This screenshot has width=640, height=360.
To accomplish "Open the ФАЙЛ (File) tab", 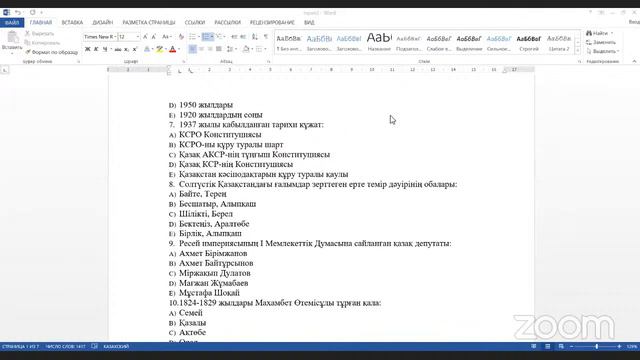I will point(12,22).
